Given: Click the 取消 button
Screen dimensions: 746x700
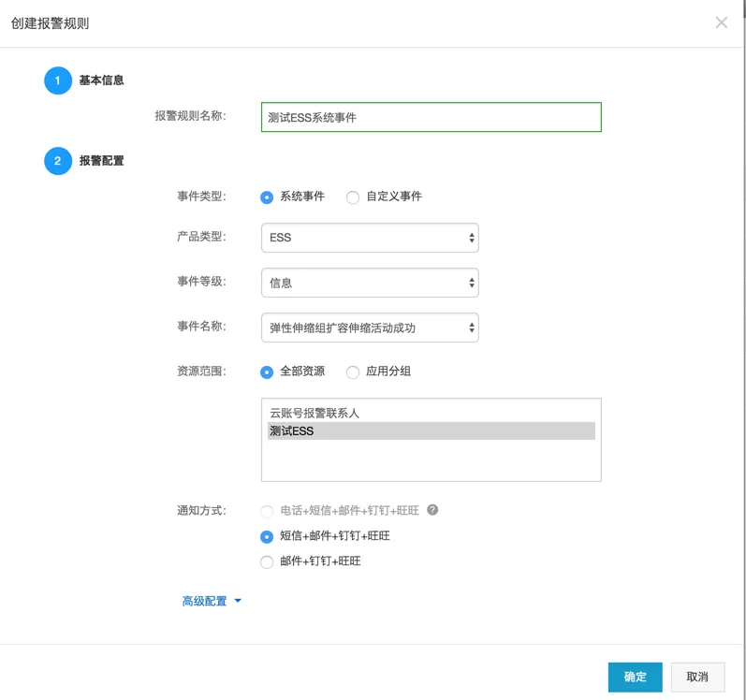Looking at the screenshot, I should tap(697, 677).
